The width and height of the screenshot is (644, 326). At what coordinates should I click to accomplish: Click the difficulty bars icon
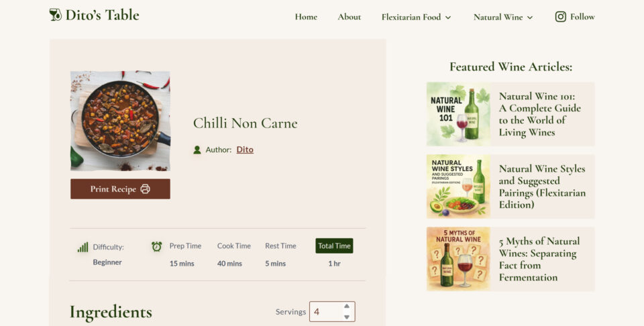point(83,247)
